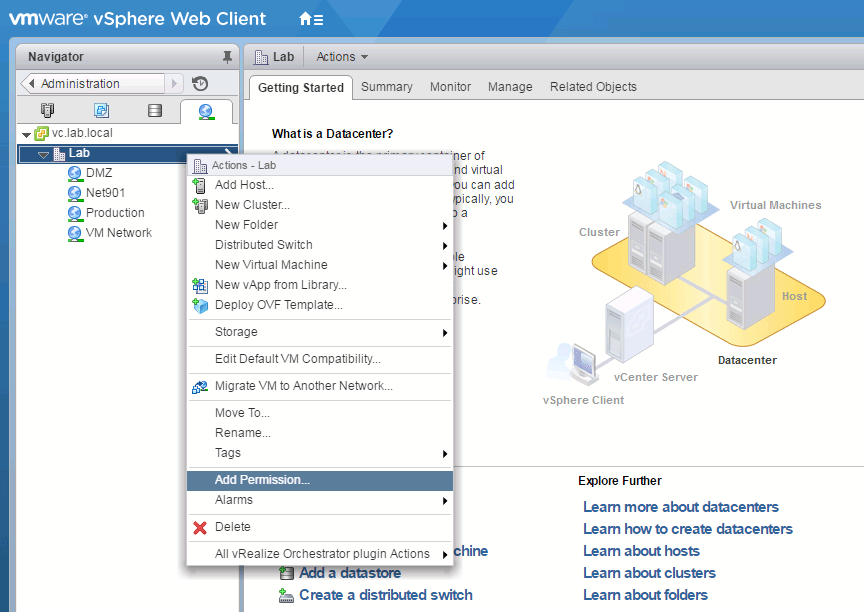Open the Recent Objects history icon
Screen dimensions: 864x612
[200, 83]
